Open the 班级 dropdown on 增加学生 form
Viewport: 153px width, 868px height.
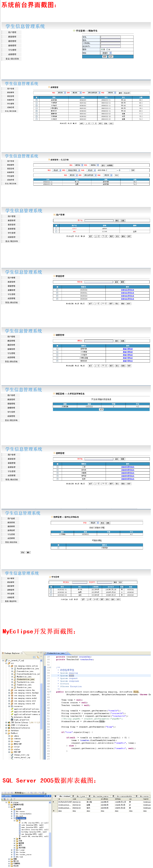pyautogui.click(x=106, y=53)
